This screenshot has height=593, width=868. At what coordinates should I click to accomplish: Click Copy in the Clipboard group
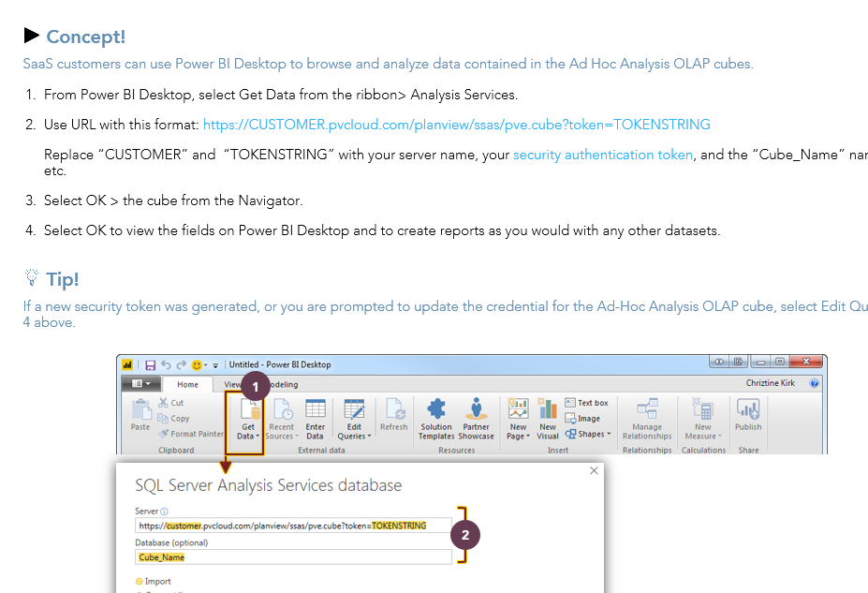173,419
